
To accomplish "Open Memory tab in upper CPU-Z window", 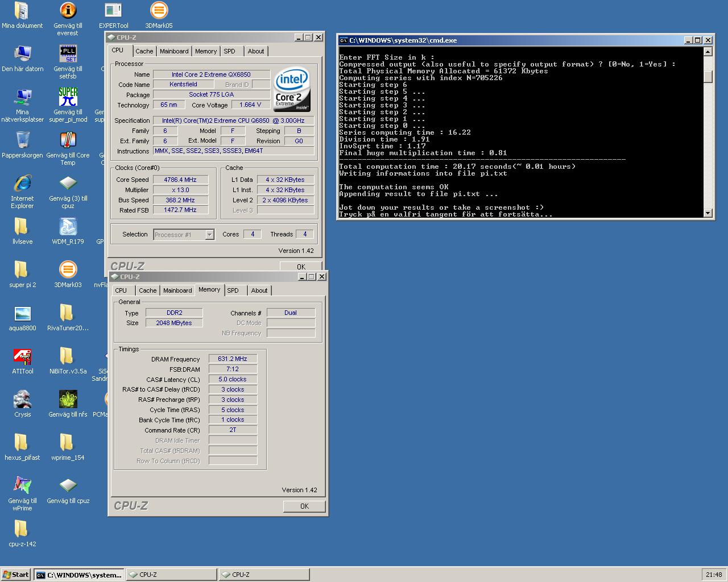I will coord(206,51).
